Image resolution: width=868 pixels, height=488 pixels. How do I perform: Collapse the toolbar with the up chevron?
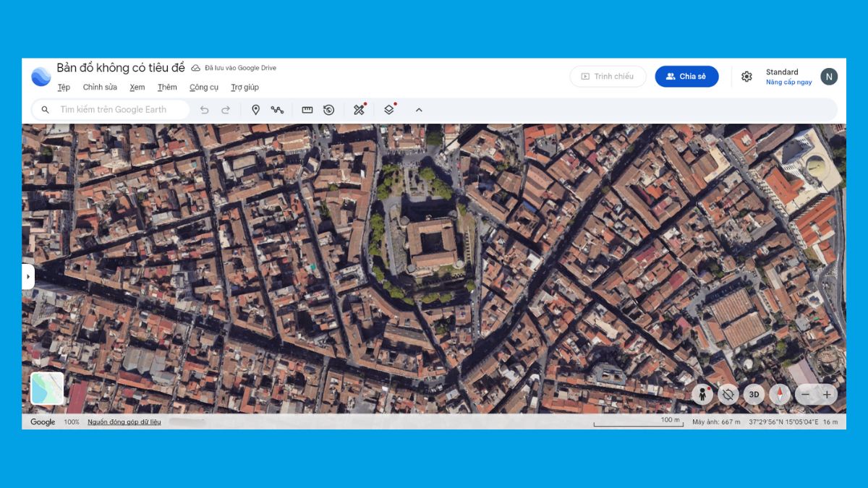[x=419, y=110]
